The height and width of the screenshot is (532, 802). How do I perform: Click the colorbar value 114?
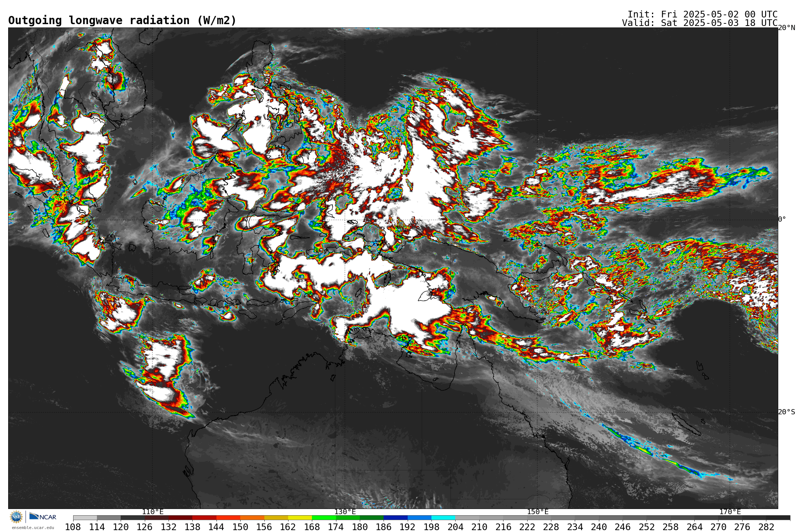(97, 527)
